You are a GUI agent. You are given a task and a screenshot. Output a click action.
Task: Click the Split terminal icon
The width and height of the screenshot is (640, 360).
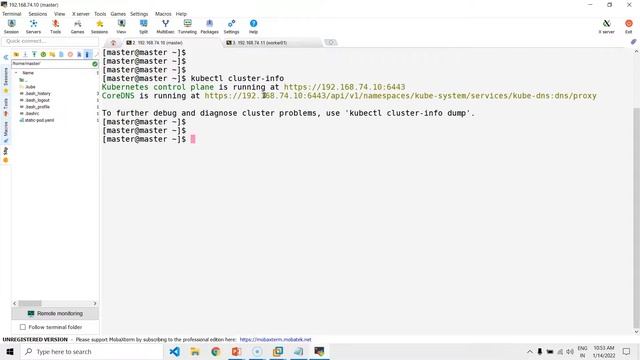pos(143,27)
